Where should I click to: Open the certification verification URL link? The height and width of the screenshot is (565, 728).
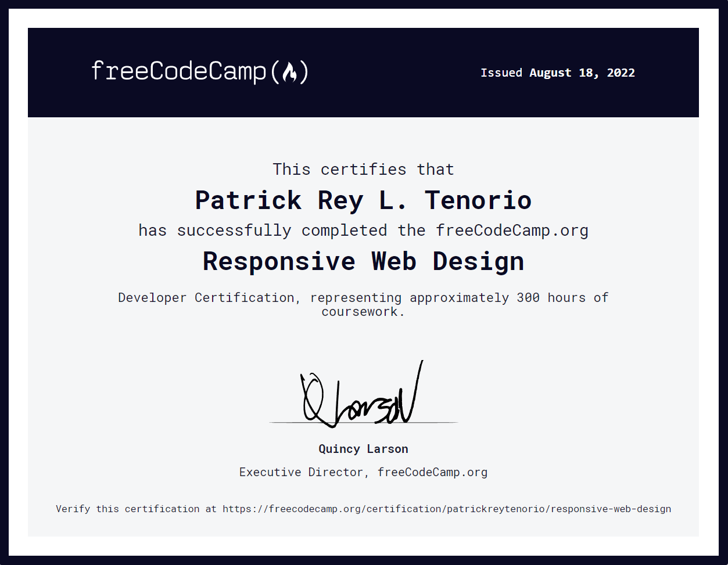447,509
